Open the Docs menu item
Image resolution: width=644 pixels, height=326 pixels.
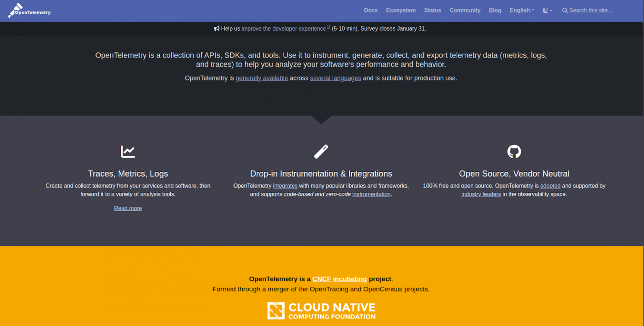[x=371, y=10]
